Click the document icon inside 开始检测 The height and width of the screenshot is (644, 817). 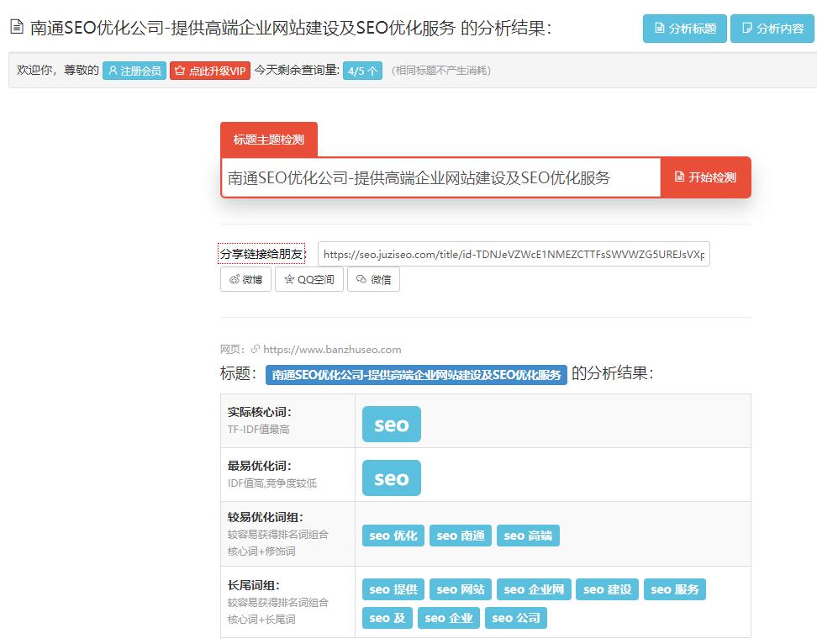(x=680, y=177)
